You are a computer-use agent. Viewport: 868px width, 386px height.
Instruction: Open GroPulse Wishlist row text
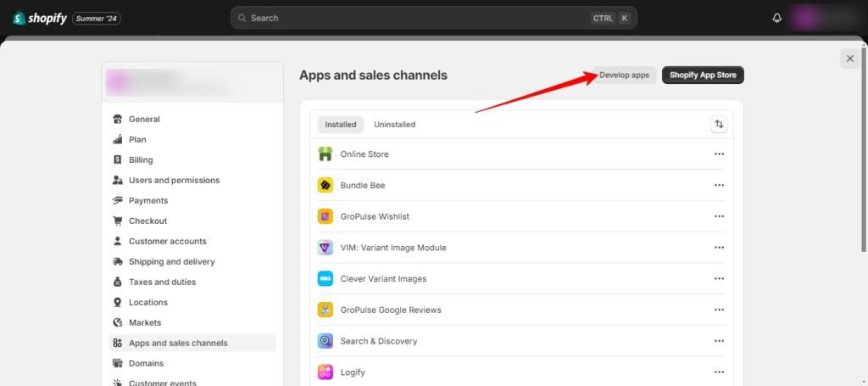[375, 216]
